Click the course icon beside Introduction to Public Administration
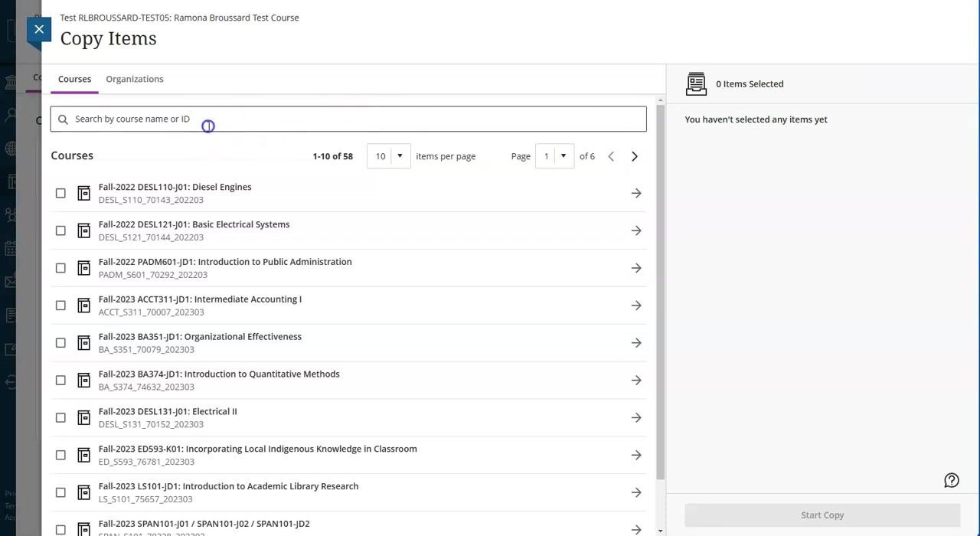 [84, 268]
